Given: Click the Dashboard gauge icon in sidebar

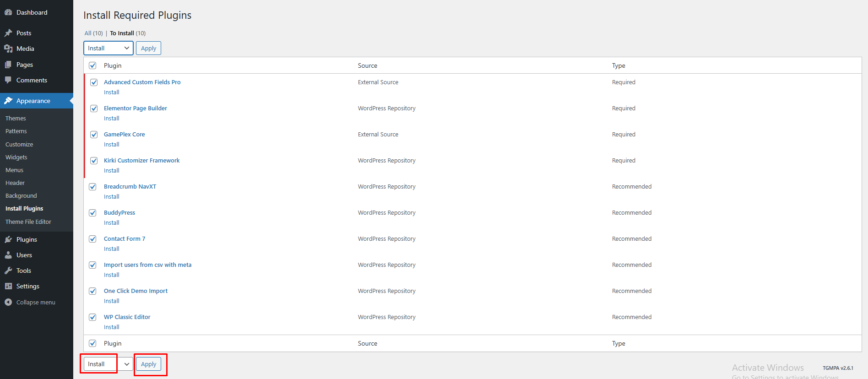Looking at the screenshot, I should coord(8,12).
